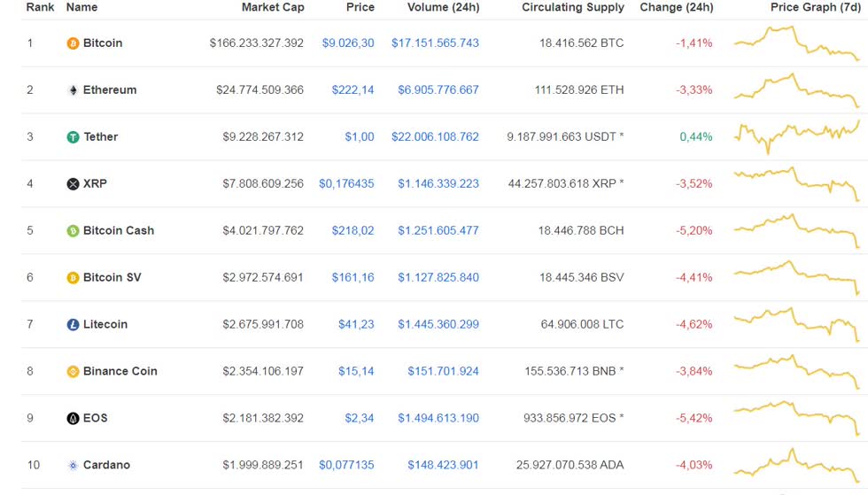
Task: Open the Ethereum name link
Action: click(110, 89)
